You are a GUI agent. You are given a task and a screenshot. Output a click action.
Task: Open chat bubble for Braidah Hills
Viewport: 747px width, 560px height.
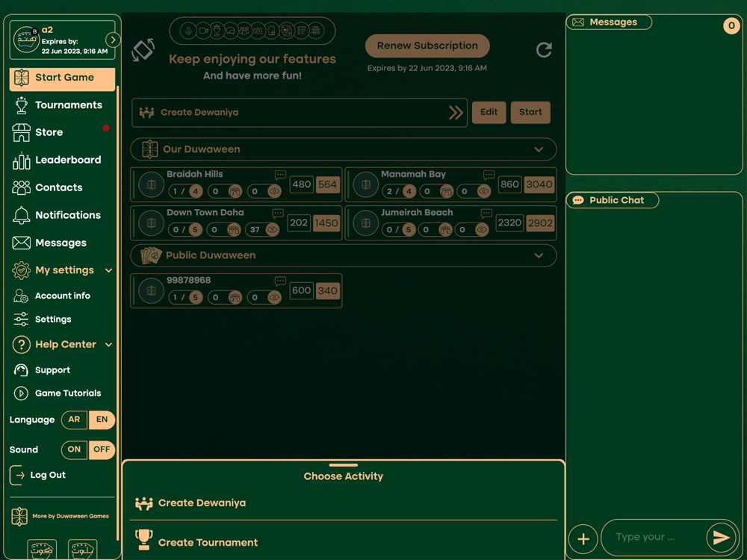pyautogui.click(x=280, y=175)
